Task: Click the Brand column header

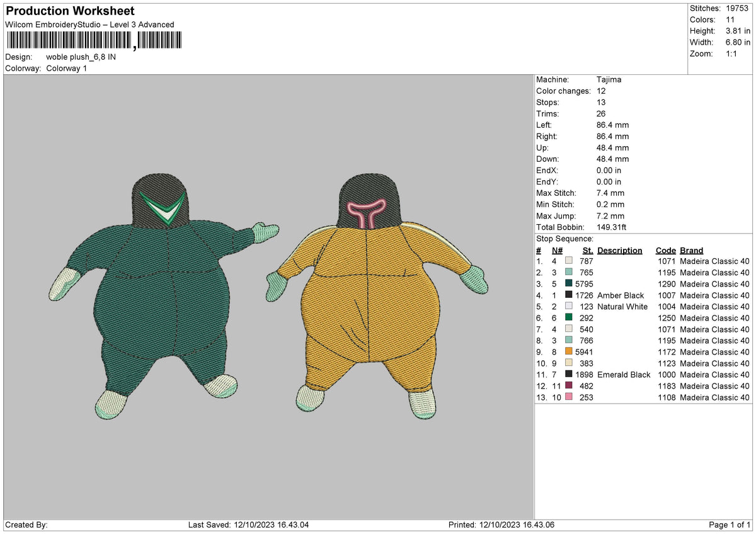Action: tap(692, 251)
